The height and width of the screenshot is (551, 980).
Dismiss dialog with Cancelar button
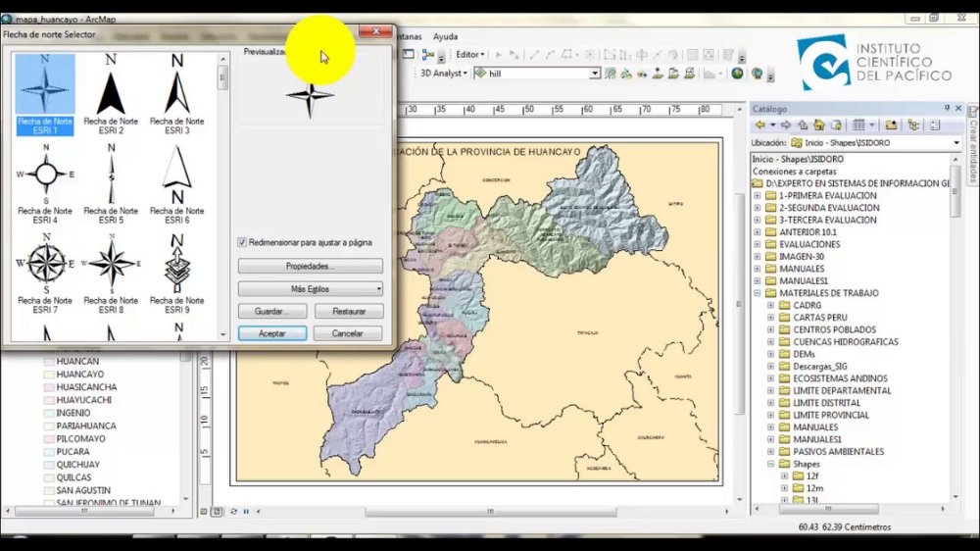(348, 333)
